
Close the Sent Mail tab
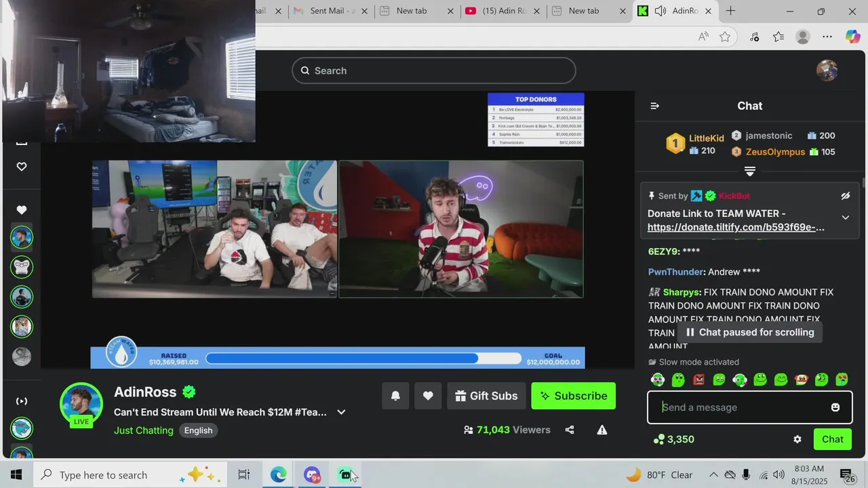(365, 12)
